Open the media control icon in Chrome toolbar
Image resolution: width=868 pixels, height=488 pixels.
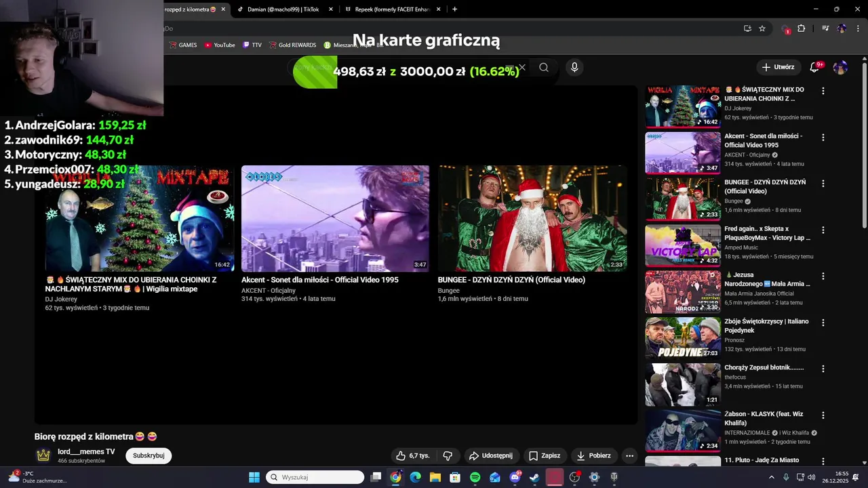(x=825, y=28)
